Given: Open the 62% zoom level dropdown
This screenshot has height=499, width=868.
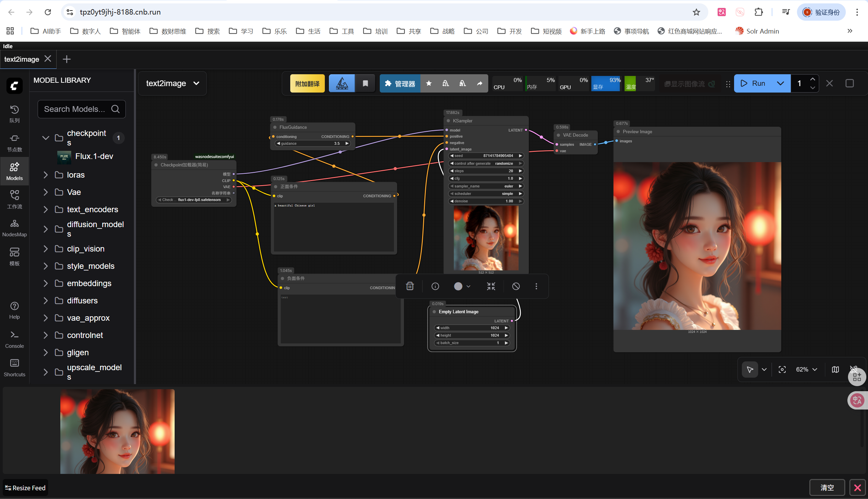Looking at the screenshot, I should (x=806, y=370).
